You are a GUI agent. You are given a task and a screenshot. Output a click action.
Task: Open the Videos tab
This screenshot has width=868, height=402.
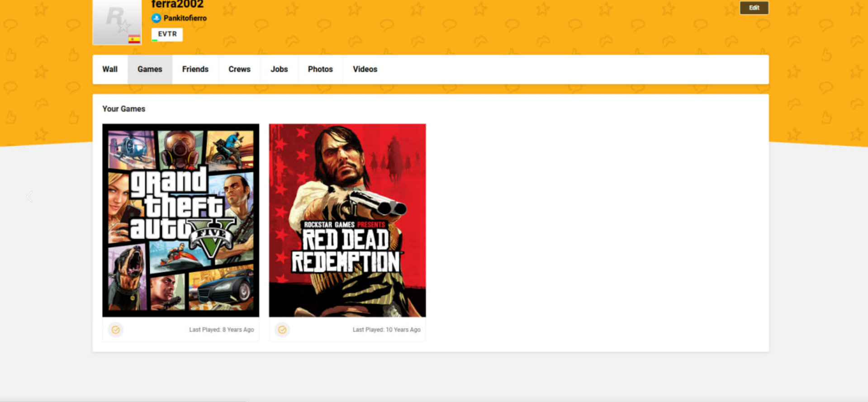(365, 69)
